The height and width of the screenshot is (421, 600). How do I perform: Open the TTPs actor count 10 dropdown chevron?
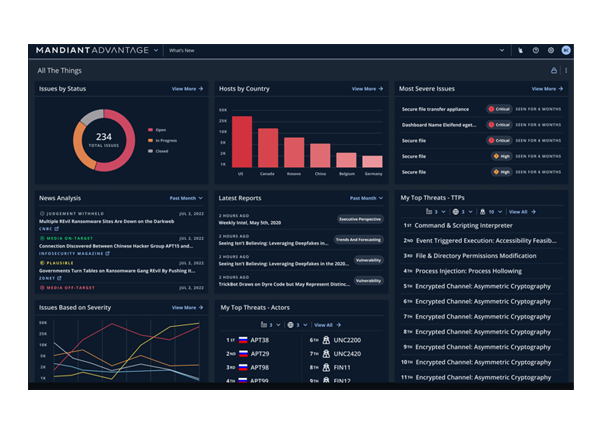tap(500, 212)
